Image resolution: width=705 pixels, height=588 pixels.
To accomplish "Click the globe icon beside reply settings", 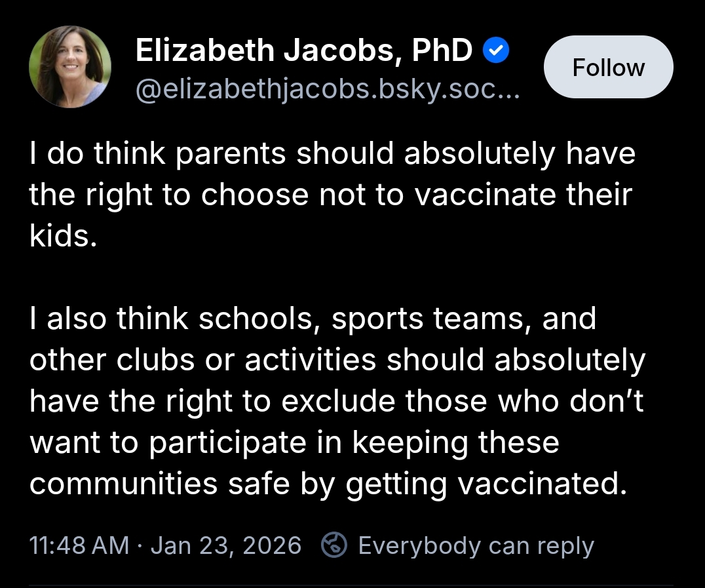I will [x=334, y=545].
